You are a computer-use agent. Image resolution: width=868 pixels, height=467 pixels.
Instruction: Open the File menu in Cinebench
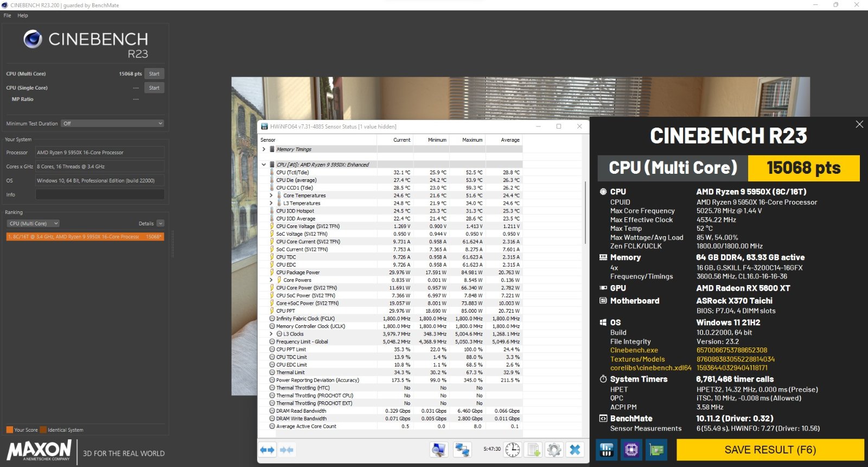pyautogui.click(x=8, y=15)
